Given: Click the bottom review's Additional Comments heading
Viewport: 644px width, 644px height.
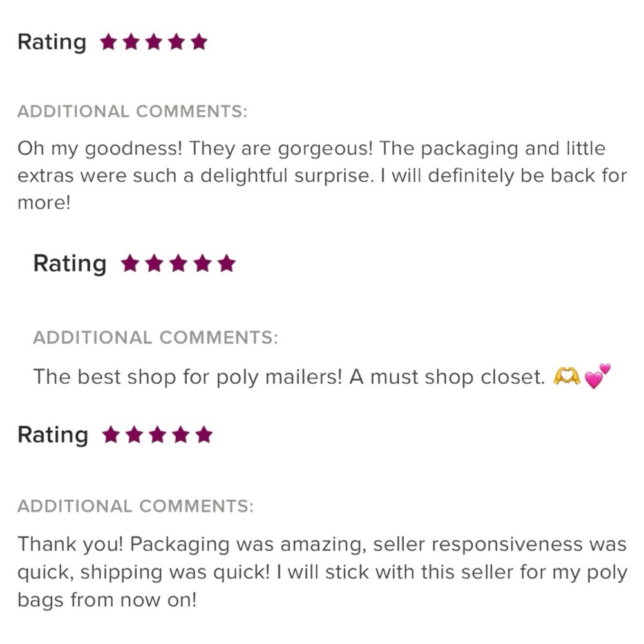Looking at the screenshot, I should pyautogui.click(x=135, y=506).
